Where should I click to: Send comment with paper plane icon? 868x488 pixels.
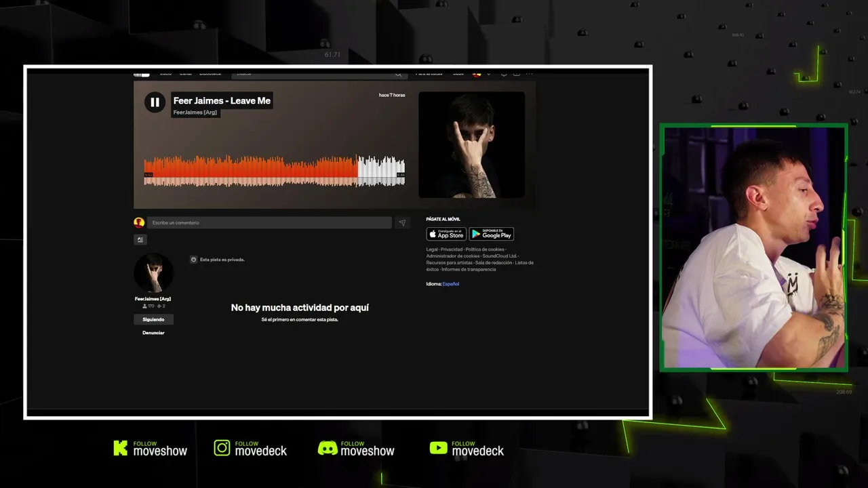402,222
